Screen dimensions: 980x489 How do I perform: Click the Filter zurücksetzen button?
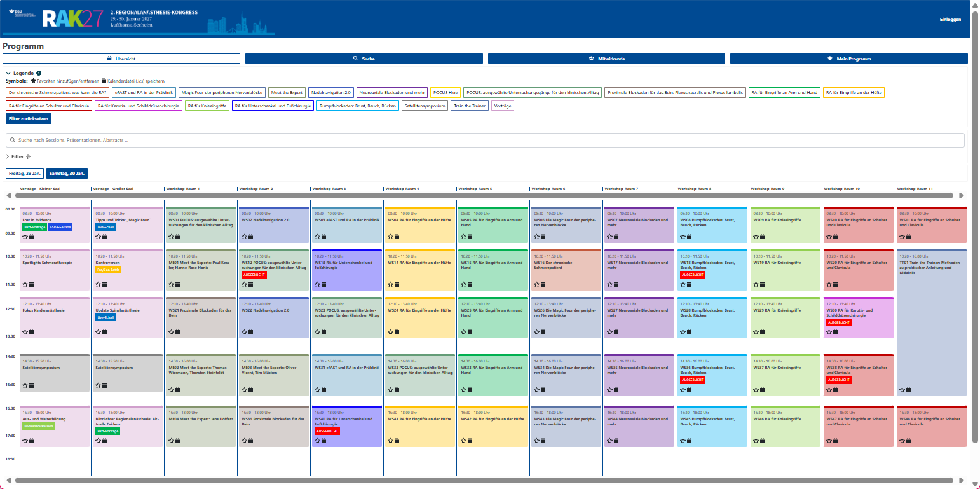pos(28,118)
